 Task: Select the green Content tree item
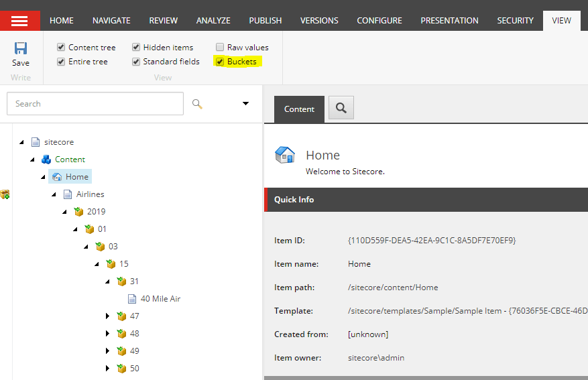click(70, 160)
